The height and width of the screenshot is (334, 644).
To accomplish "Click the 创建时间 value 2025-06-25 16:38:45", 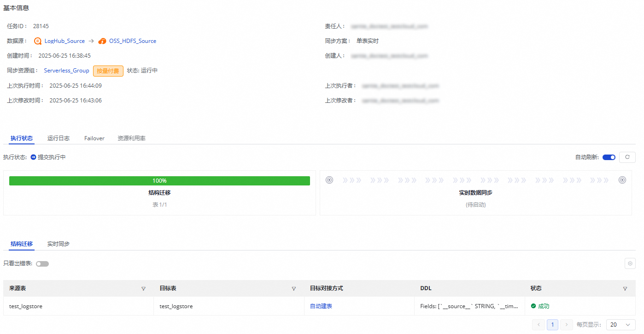I will coord(64,56).
